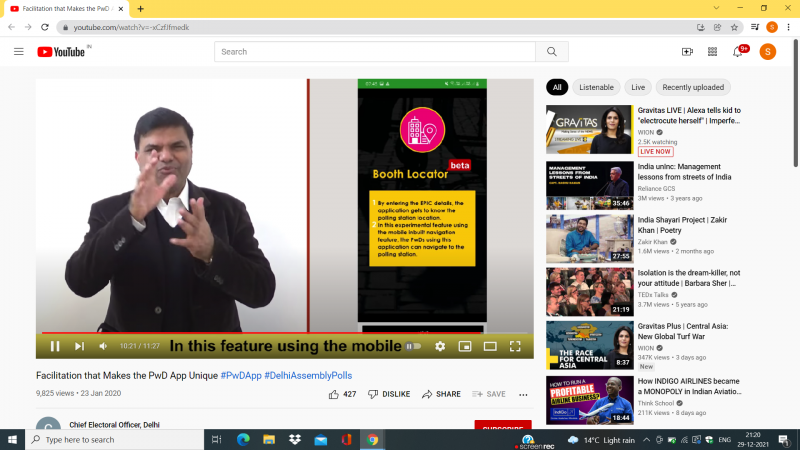
Task: Show hidden system tray icons
Action: (x=646, y=439)
